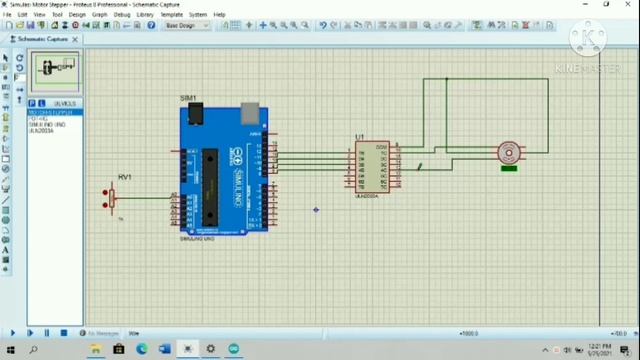640x360 pixels.
Task: Open the Base Design dropdown
Action: click(187, 25)
